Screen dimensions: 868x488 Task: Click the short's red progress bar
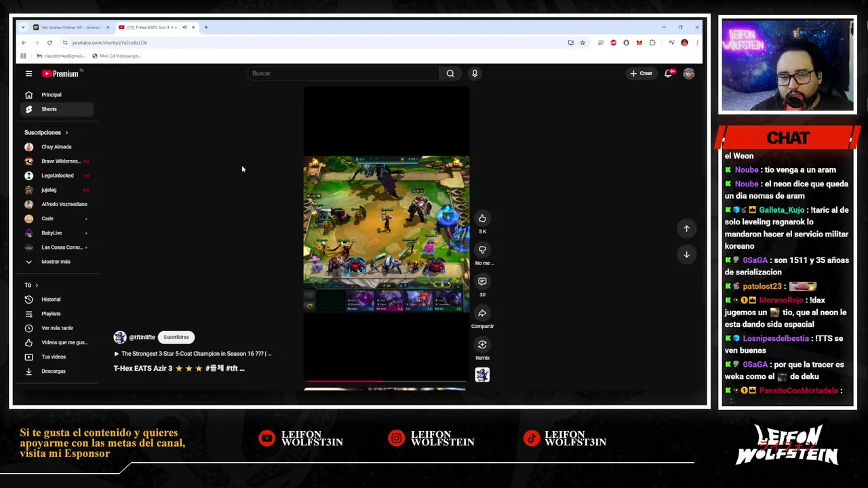(x=386, y=382)
